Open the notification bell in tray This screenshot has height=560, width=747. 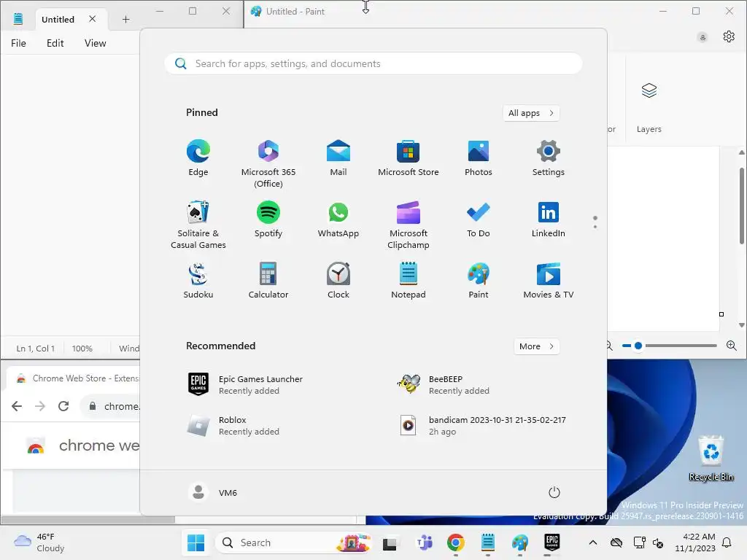tap(727, 542)
